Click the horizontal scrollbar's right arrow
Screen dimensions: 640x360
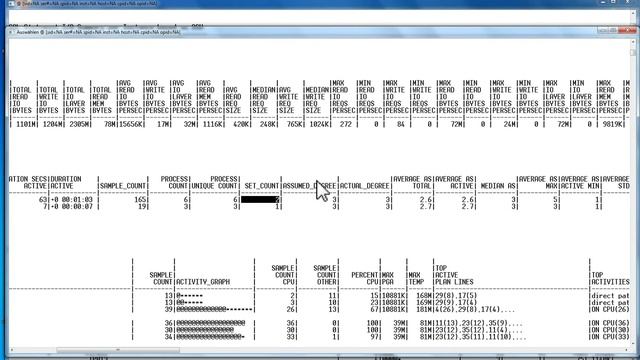(x=627, y=350)
